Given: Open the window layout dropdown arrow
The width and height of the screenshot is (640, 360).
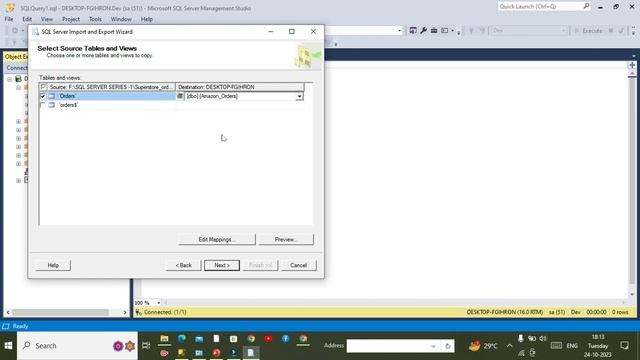Looking at the screenshot, I should point(452,31).
